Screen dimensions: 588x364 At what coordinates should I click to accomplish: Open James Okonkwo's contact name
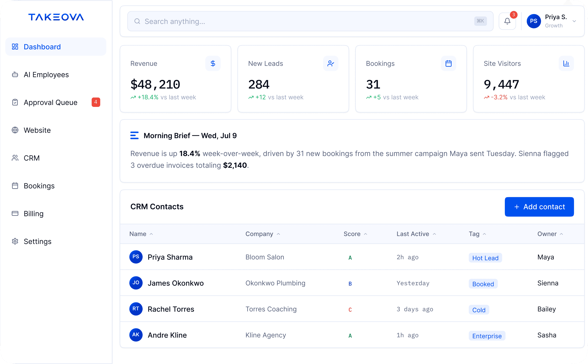pyautogui.click(x=176, y=283)
